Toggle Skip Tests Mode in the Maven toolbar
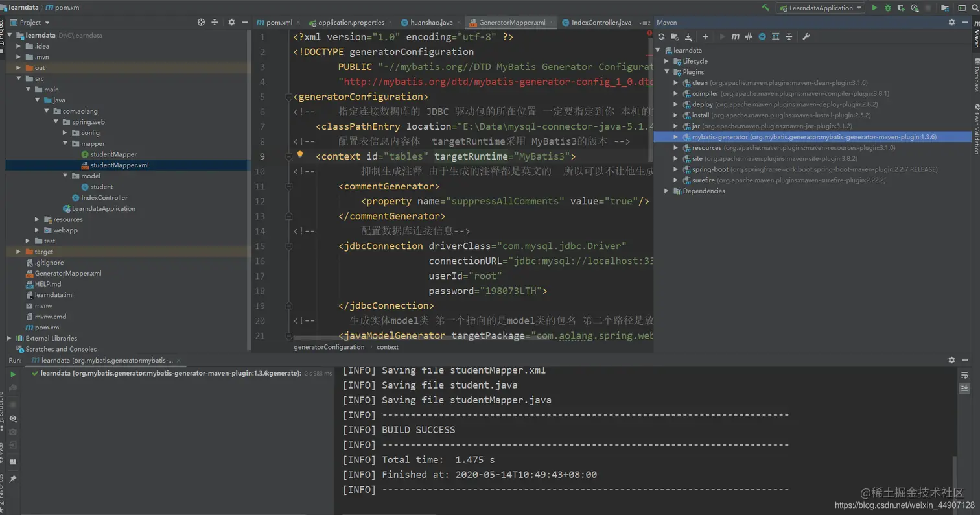 762,37
